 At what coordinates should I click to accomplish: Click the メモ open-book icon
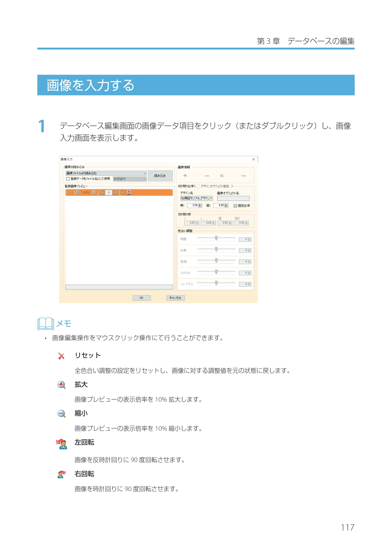(46, 323)
